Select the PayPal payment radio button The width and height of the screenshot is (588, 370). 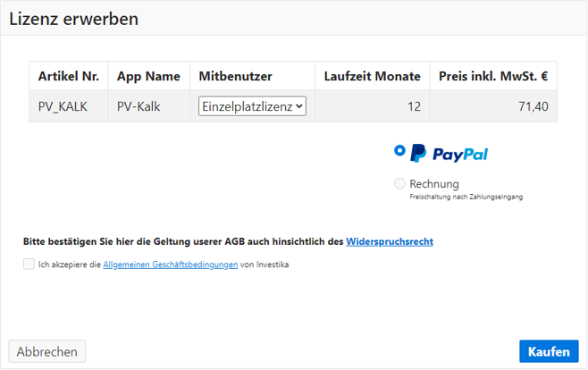(399, 151)
